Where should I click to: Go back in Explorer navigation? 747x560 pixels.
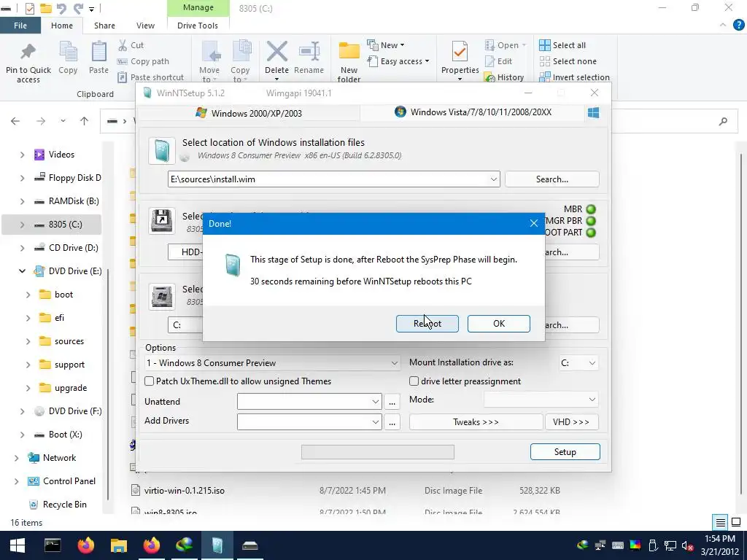coord(15,121)
